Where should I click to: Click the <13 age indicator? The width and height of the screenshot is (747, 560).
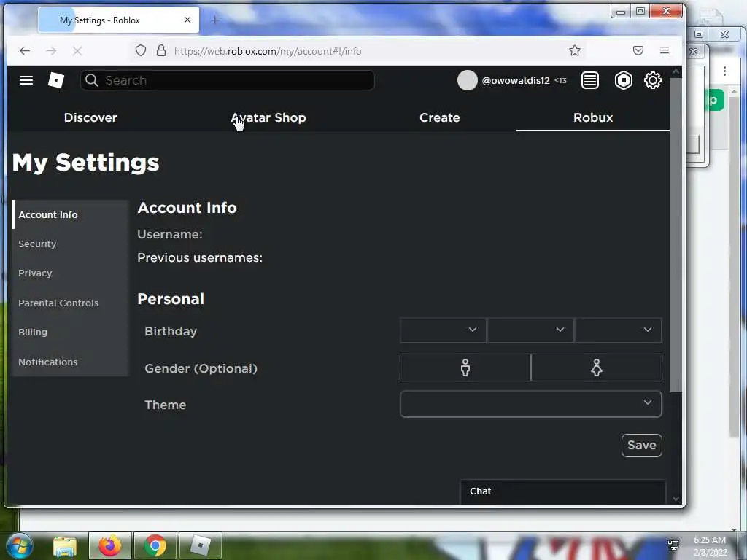pyautogui.click(x=560, y=80)
